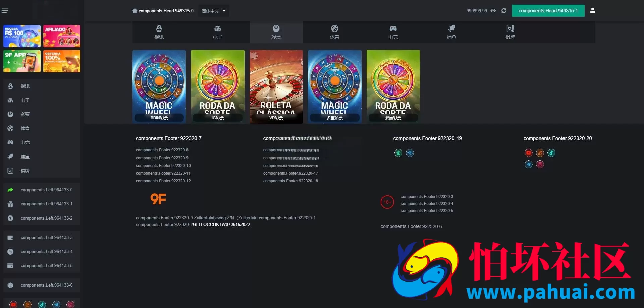Open the 多宝彩票 Magic Wheel card
This screenshot has height=308, width=644.
pyautogui.click(x=335, y=86)
